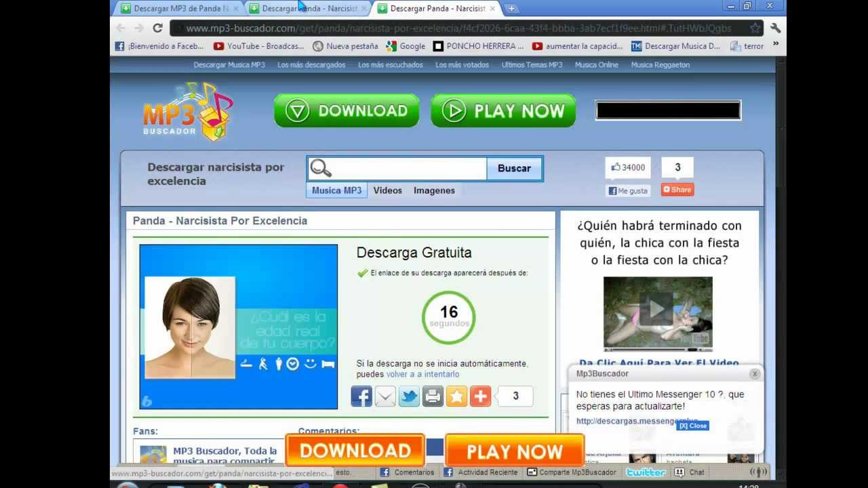Close the Mp3Buscador messenger popup
The height and width of the screenshot is (488, 868).
pos(755,373)
